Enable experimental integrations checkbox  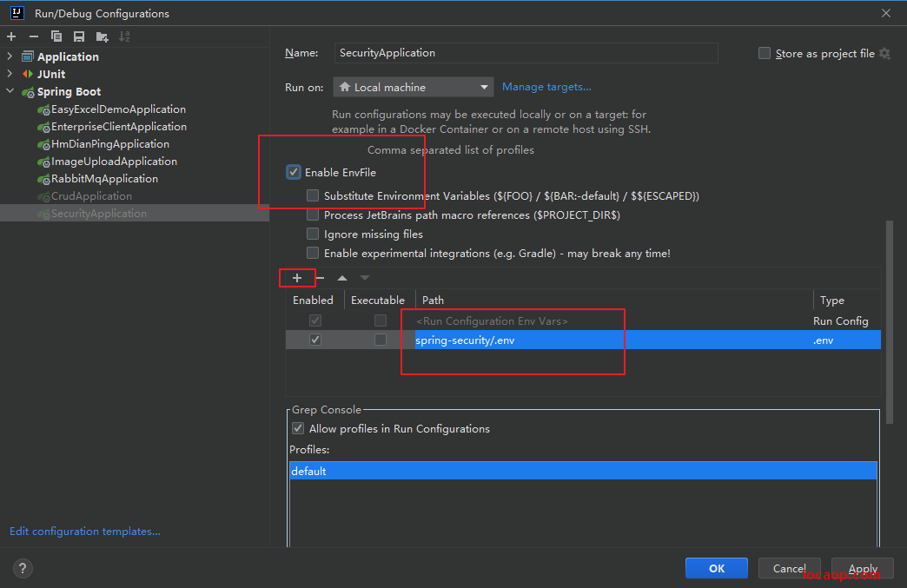[313, 253]
